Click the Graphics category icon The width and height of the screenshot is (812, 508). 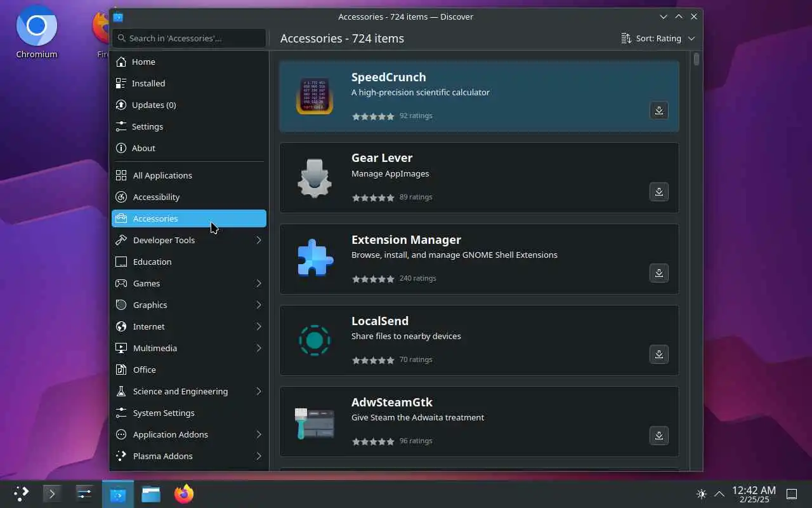pos(121,305)
